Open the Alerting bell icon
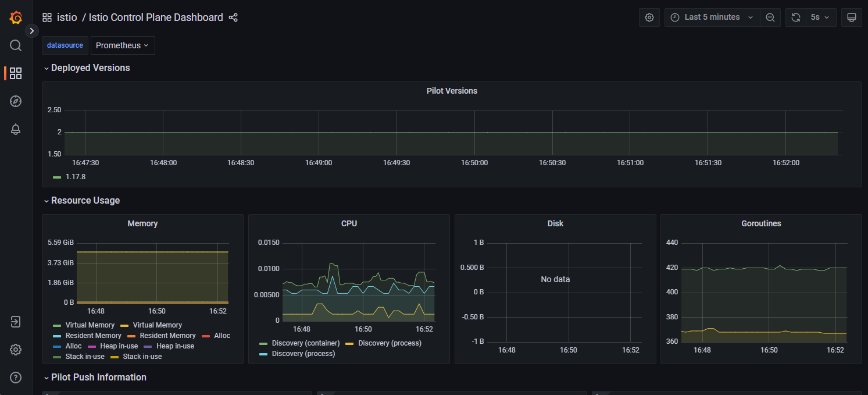Screen dimensions: 868x395 click(15, 129)
